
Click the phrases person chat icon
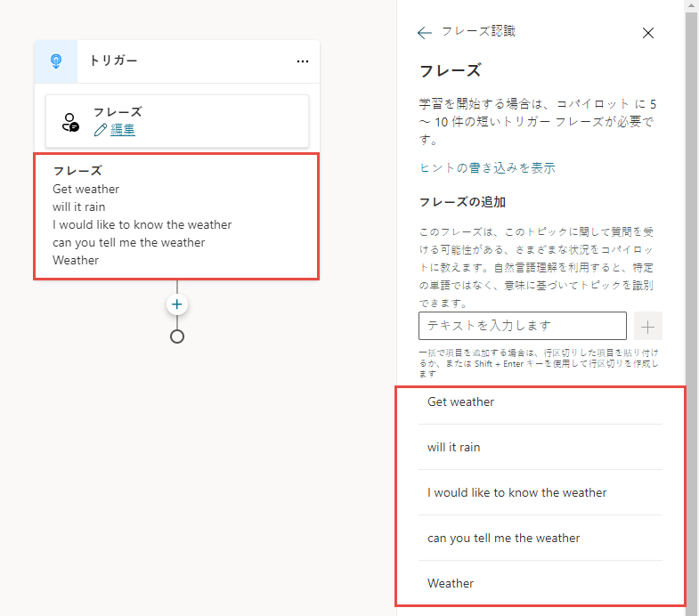pos(70,122)
